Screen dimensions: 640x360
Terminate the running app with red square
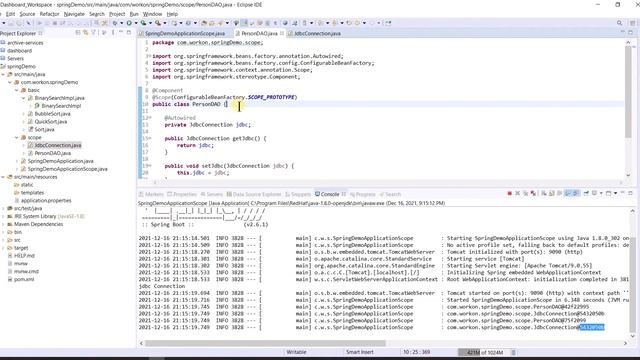(509, 193)
